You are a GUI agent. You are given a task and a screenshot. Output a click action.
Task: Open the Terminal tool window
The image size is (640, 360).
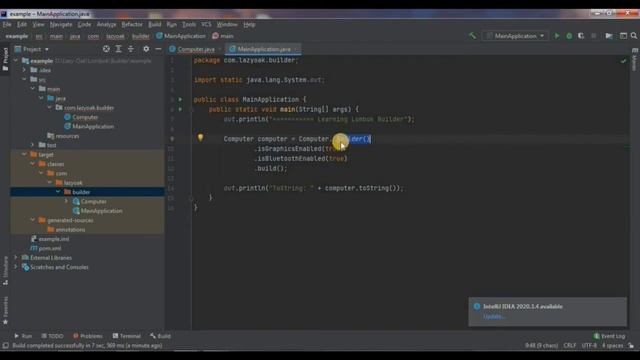point(126,336)
